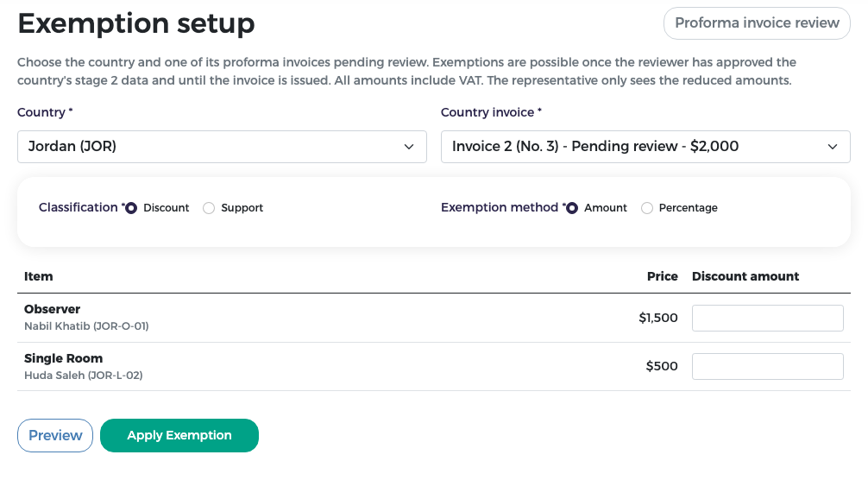Open the Country dropdown showing Jordan (JOR)
This screenshot has height=480, width=868.
[x=222, y=147]
